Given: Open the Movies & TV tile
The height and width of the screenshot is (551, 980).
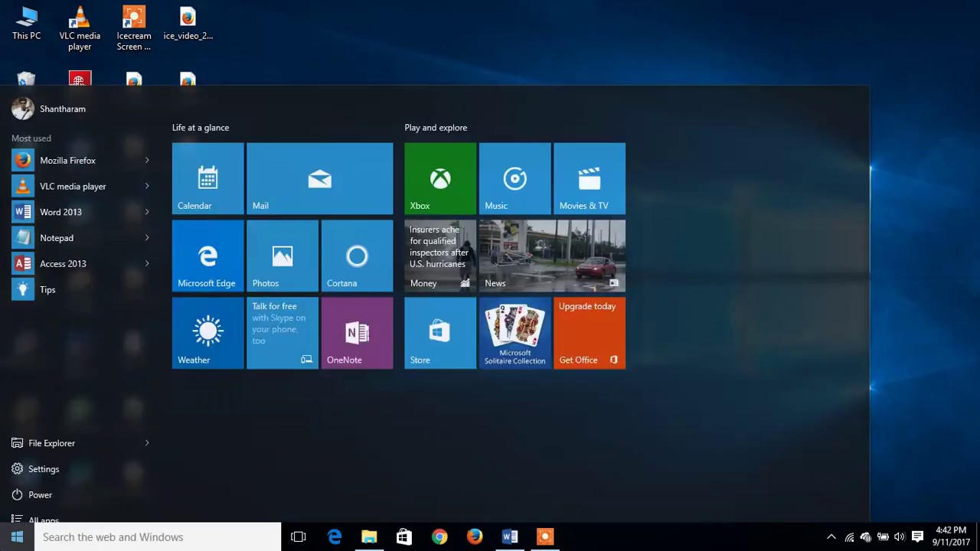Looking at the screenshot, I should click(x=590, y=178).
